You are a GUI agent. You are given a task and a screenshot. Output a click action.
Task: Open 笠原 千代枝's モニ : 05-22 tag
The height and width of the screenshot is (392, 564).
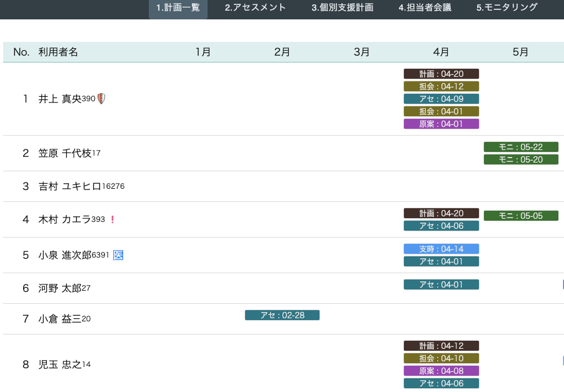[521, 147]
